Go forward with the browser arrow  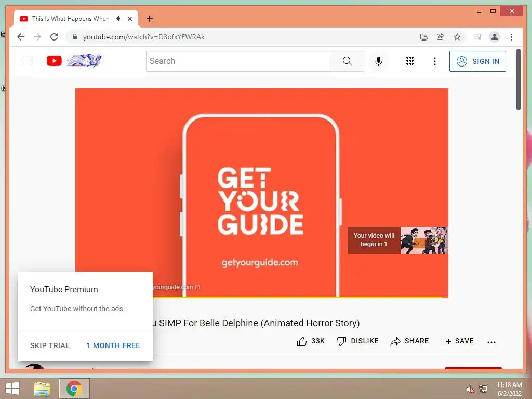pos(37,37)
